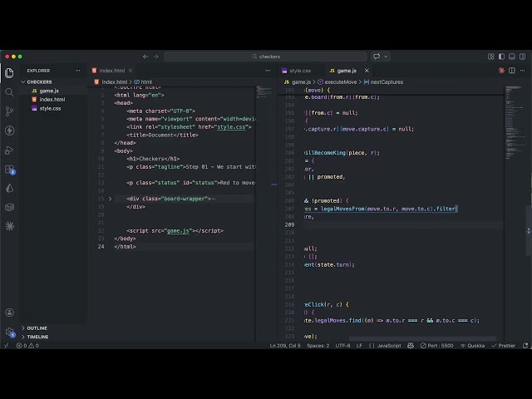This screenshot has height=399, width=532.
Task: Open the errors and warnings status item
Action: pos(27,346)
